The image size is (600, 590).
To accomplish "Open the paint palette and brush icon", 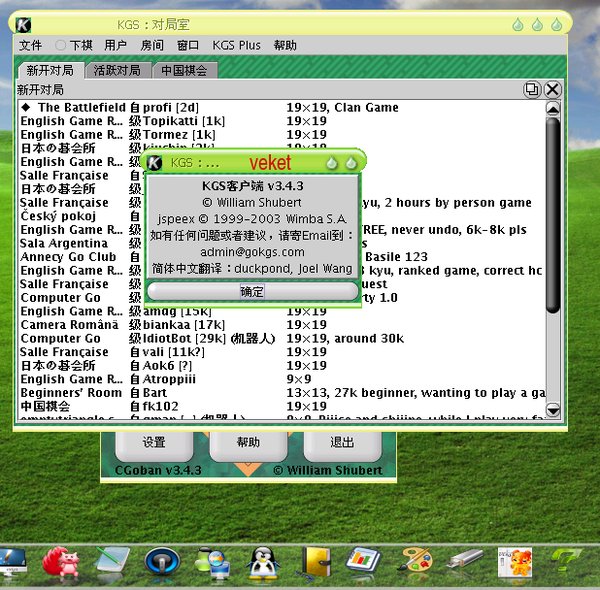I will 415,561.
